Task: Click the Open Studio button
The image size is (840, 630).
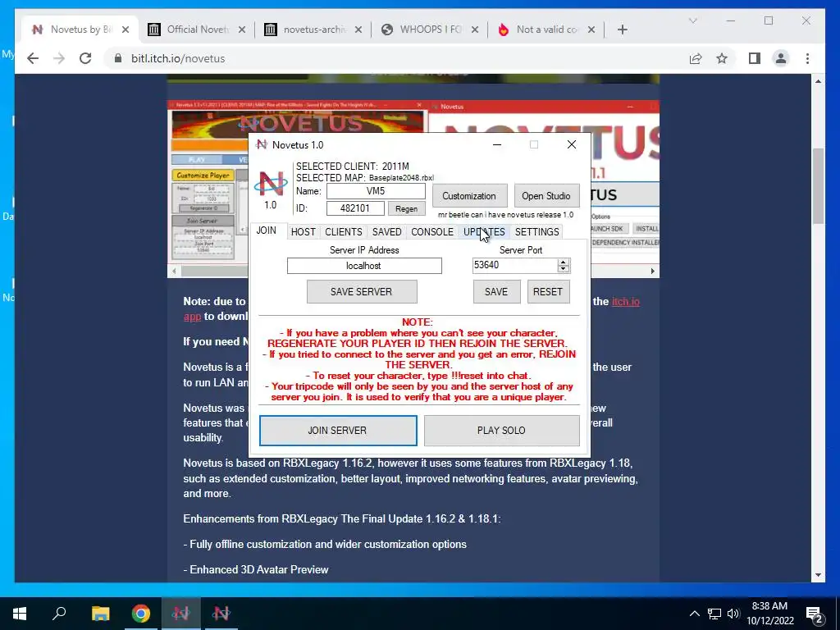Action: click(x=546, y=196)
